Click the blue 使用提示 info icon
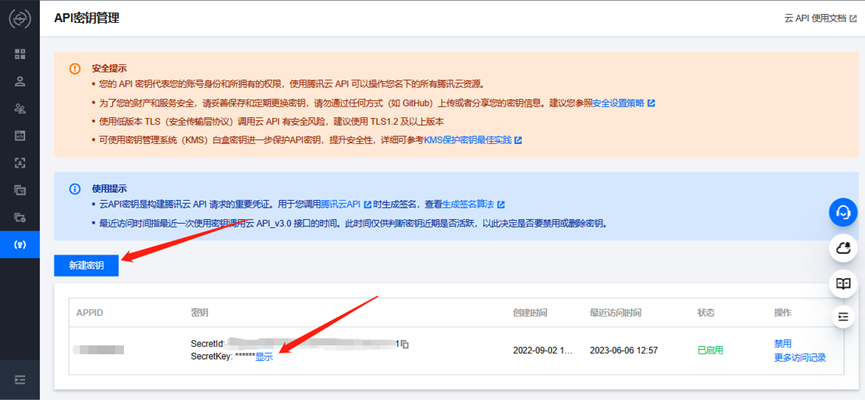Image resolution: width=865 pixels, height=400 pixels. pyautogui.click(x=74, y=189)
